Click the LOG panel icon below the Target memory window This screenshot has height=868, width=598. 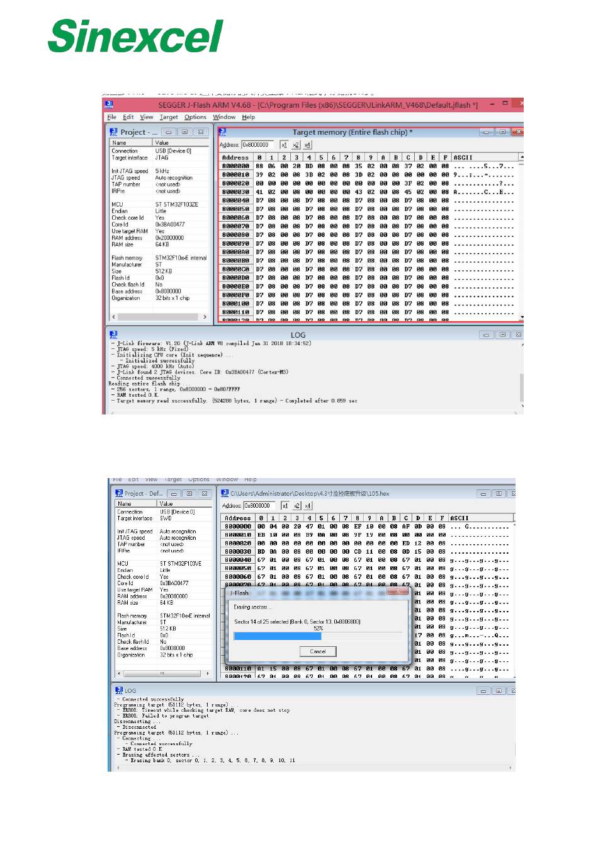coord(113,334)
